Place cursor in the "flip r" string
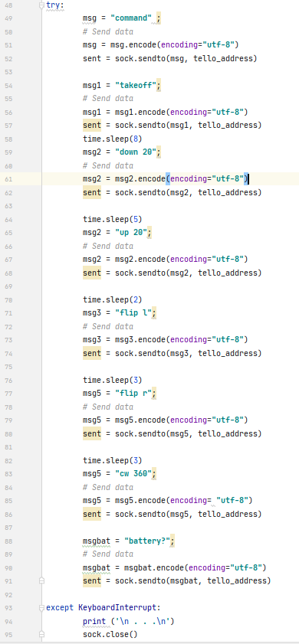This screenshot has height=644, width=299. tap(133, 394)
